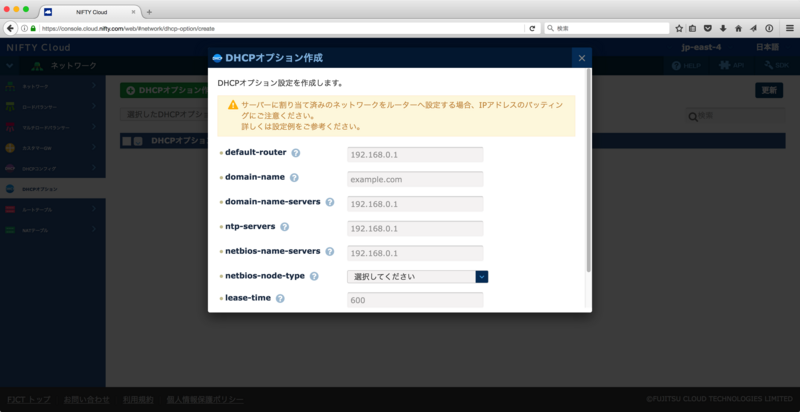Image resolution: width=800 pixels, height=412 pixels.
Task: Open help for domain-name-servers
Action: click(330, 202)
